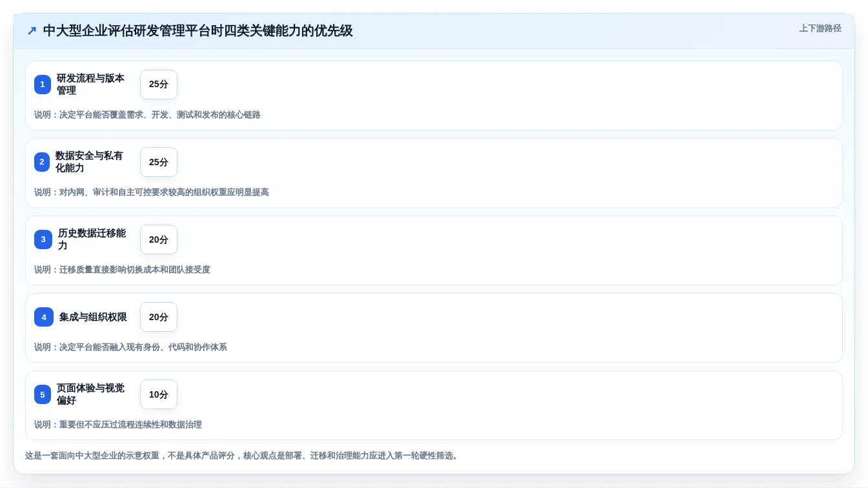This screenshot has width=868, height=488.
Task: Click the 20分 score for 集成与组织权限
Action: pyautogui.click(x=159, y=317)
